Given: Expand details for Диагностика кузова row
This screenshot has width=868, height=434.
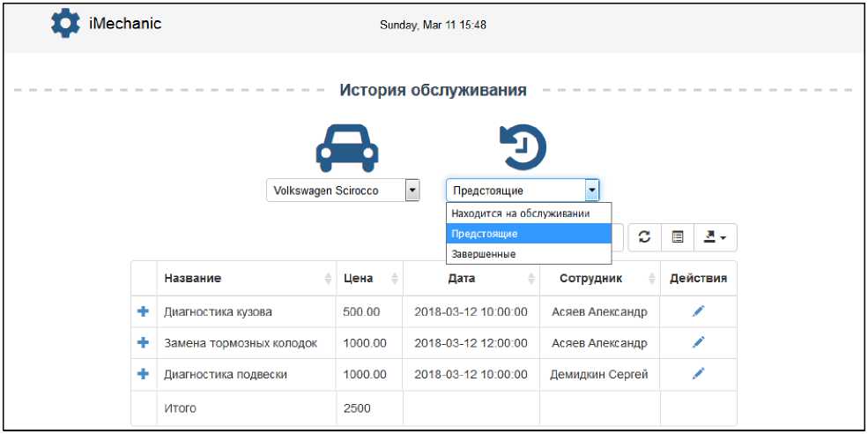Looking at the screenshot, I should 144,311.
